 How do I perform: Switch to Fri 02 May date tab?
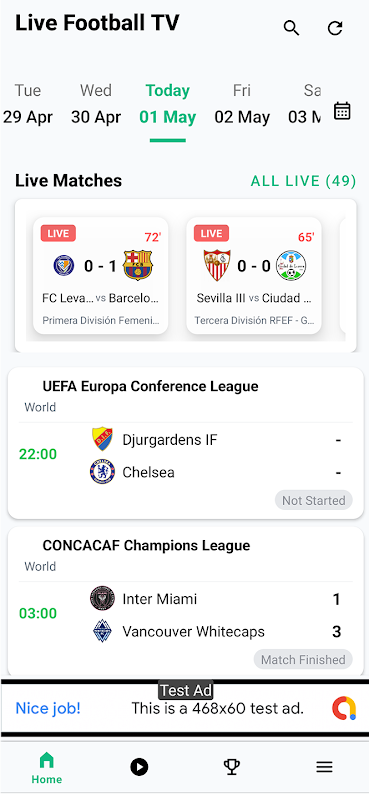[x=242, y=104]
